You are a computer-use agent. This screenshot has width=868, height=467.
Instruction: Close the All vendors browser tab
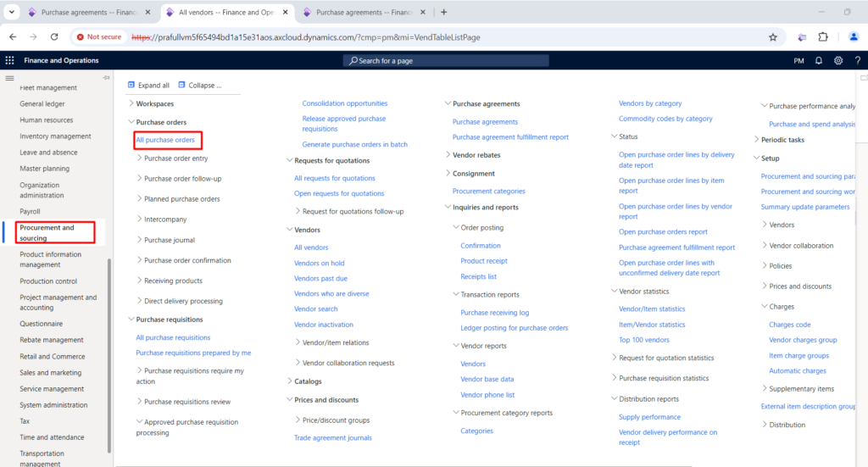pyautogui.click(x=285, y=12)
